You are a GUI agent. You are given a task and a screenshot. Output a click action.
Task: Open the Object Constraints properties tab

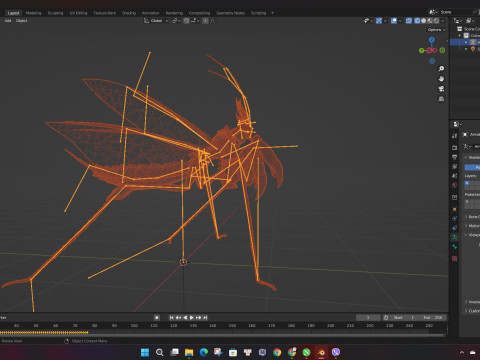click(x=455, y=228)
